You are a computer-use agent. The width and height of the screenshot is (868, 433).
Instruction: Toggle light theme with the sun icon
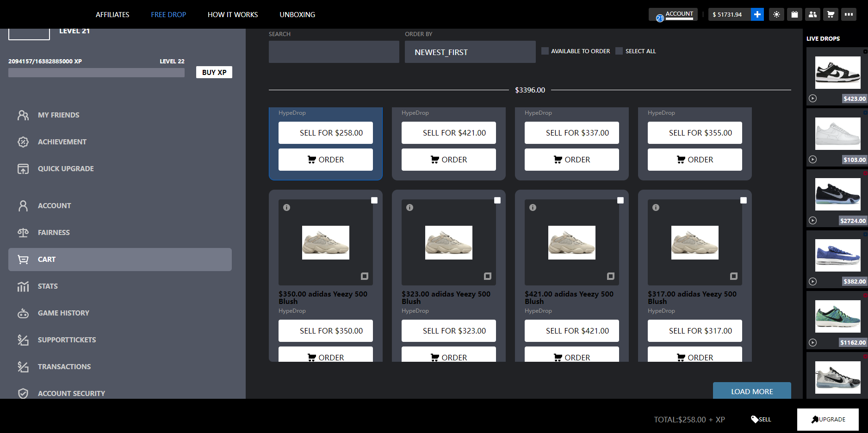[776, 14]
